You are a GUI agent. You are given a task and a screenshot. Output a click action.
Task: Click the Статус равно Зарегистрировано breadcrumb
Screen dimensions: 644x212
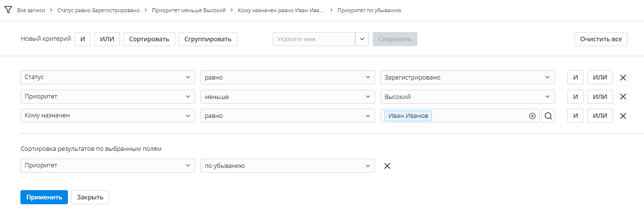click(99, 10)
